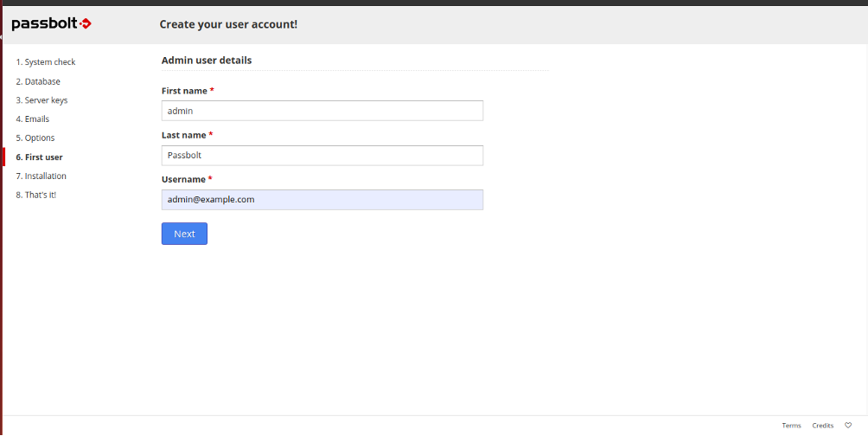Focus the First name input field
This screenshot has height=436, width=868.
point(322,111)
